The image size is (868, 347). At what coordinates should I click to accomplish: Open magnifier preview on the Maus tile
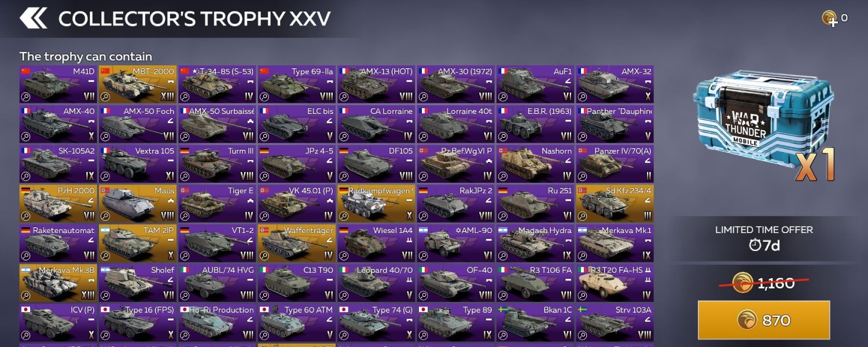tap(105, 216)
